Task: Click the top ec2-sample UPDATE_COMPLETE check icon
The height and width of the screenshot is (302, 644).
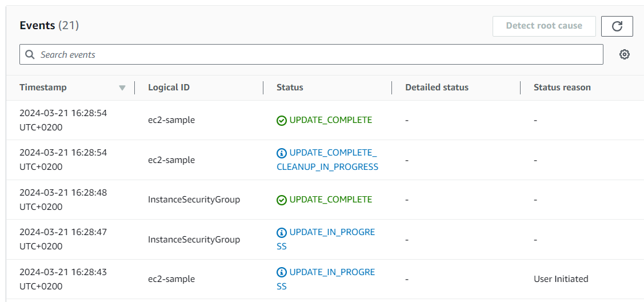Action: pos(281,120)
